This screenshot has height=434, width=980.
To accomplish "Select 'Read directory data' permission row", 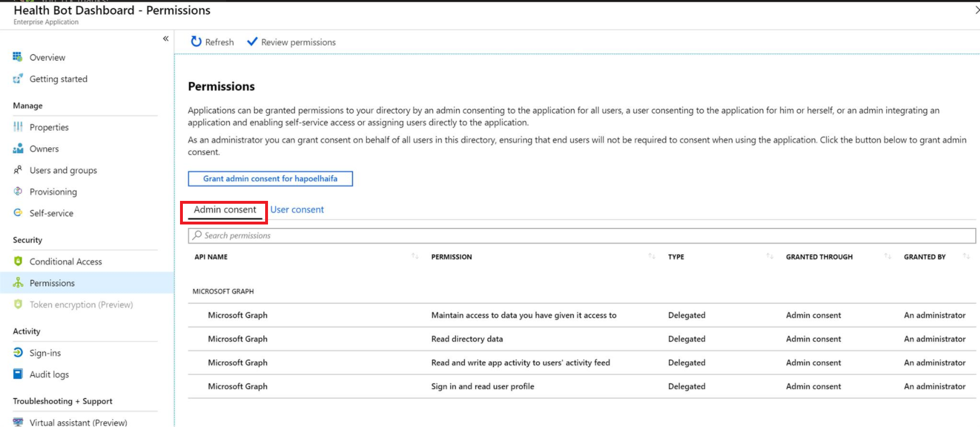I will coord(581,338).
